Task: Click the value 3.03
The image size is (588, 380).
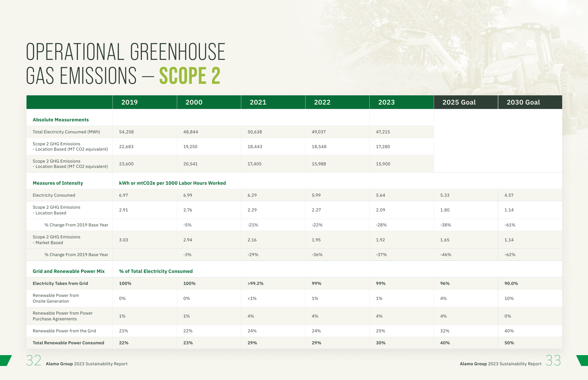Action: pos(124,240)
